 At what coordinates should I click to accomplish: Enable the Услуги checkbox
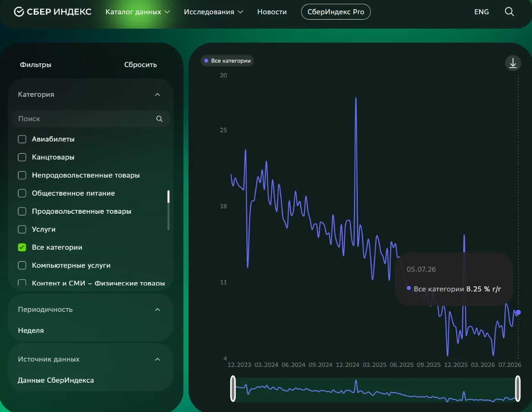[x=22, y=229]
